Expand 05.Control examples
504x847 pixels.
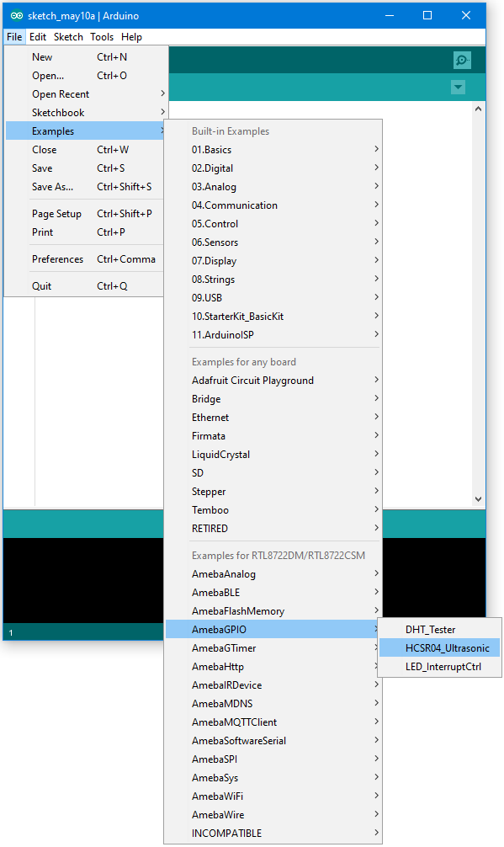click(x=273, y=224)
